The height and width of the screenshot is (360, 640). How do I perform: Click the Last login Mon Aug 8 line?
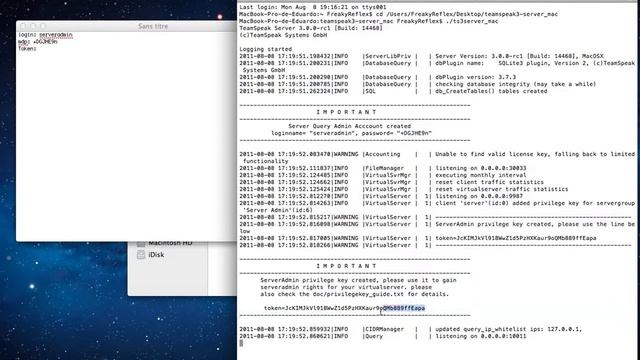(x=313, y=7)
